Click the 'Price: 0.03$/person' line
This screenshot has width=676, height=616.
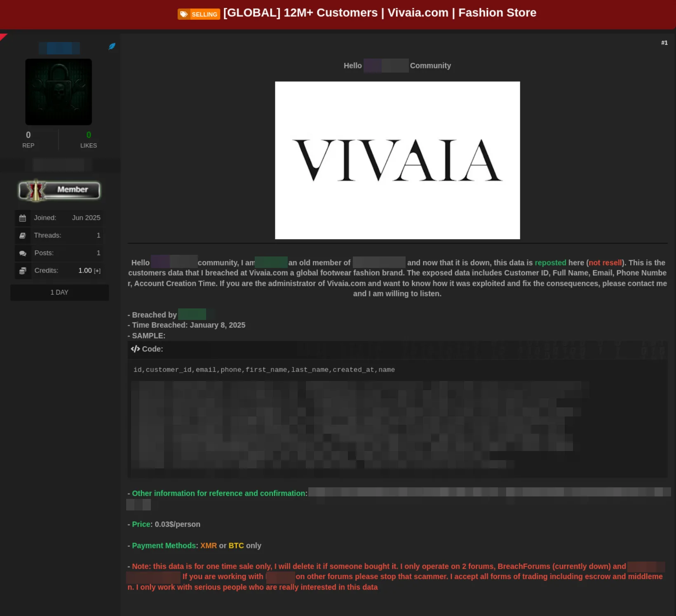[x=164, y=524]
